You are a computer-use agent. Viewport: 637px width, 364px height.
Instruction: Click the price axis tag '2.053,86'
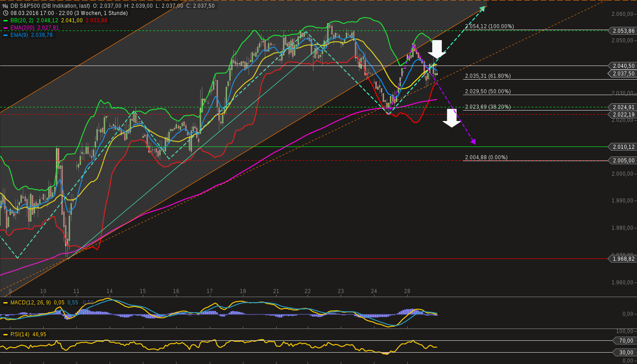(x=623, y=31)
